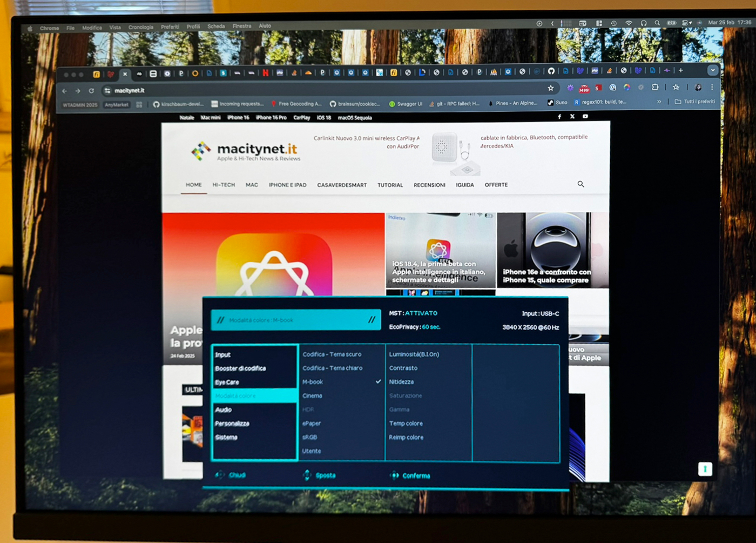Open the CASAVERDESMART section
The image size is (756, 543).
pyautogui.click(x=342, y=185)
